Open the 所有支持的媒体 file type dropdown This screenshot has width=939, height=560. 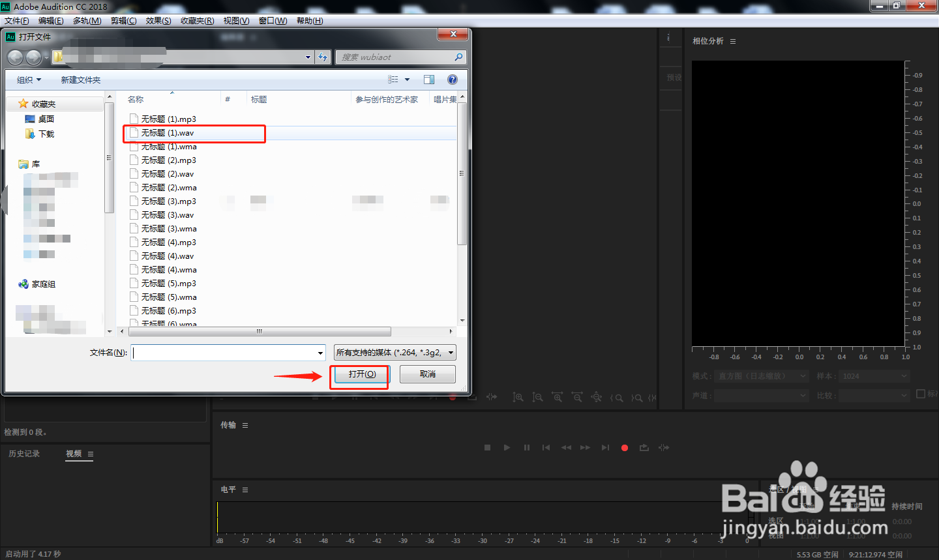click(x=395, y=353)
